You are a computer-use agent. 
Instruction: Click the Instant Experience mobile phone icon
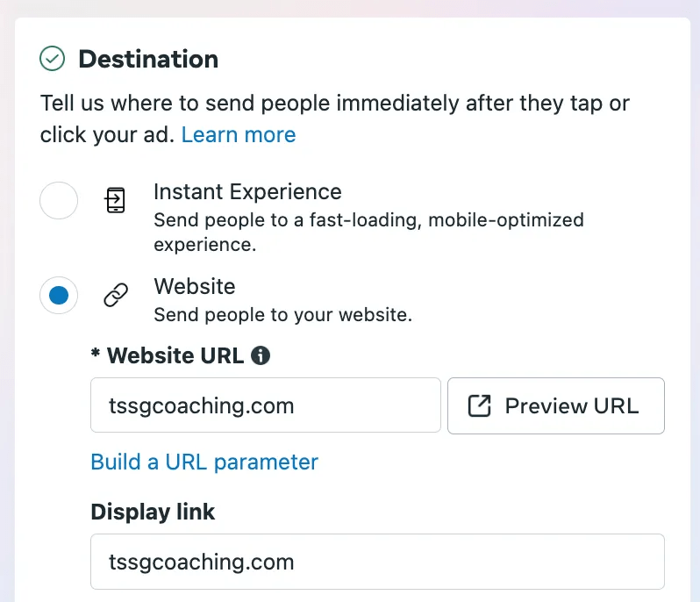116,201
